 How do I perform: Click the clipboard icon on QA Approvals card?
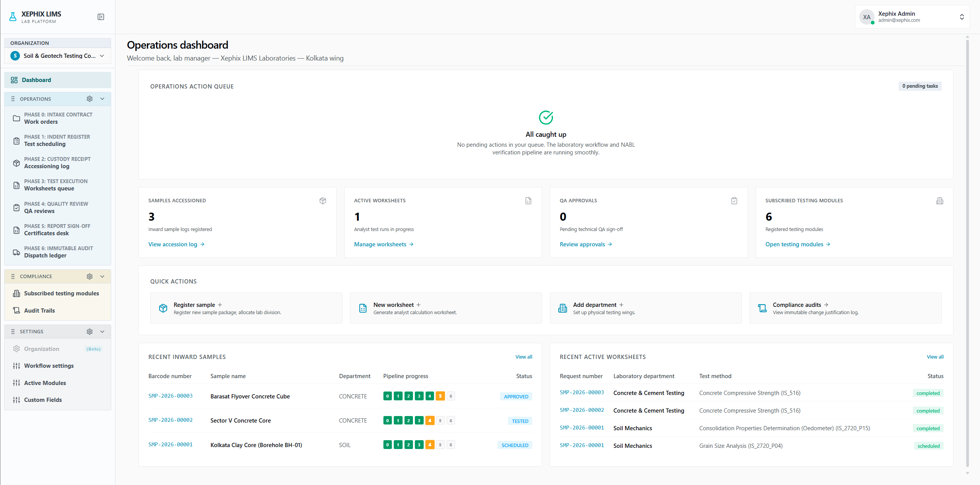pyautogui.click(x=734, y=201)
